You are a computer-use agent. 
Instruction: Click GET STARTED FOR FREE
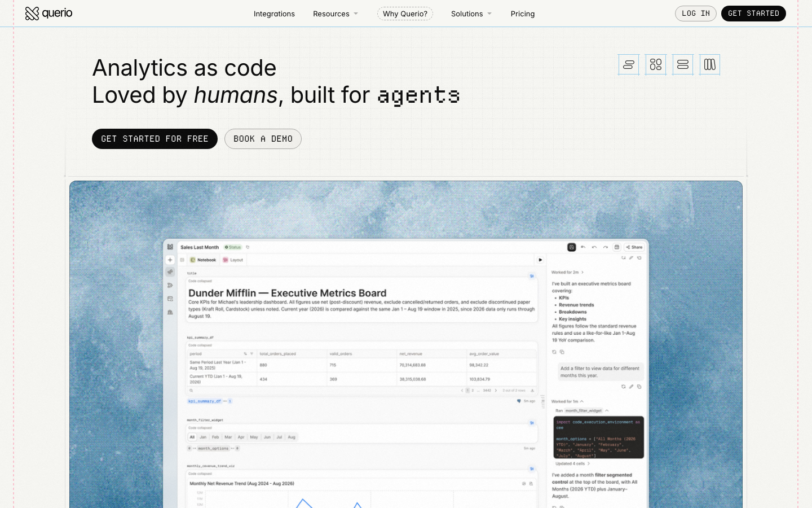[155, 139]
